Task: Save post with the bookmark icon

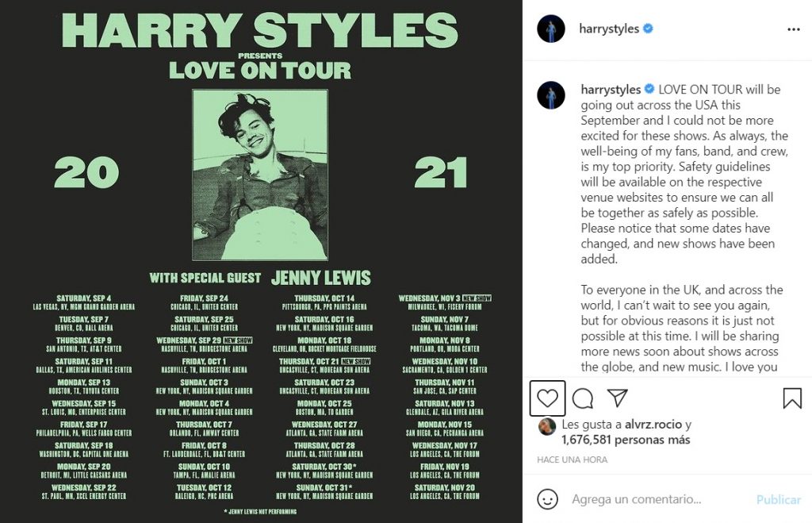Action: [791, 398]
